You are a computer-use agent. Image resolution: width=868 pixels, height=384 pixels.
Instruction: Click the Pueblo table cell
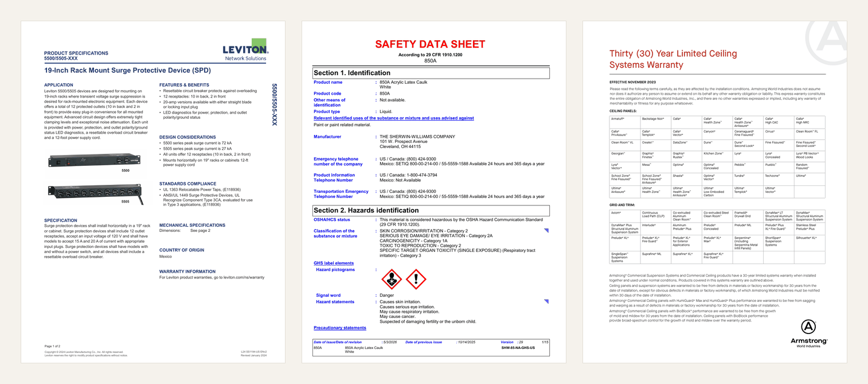(779, 167)
